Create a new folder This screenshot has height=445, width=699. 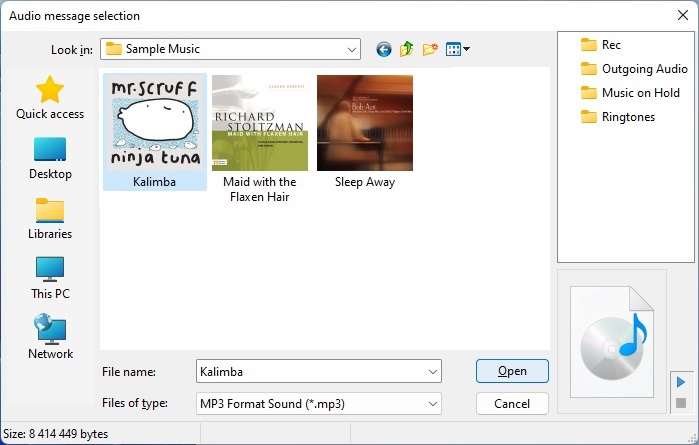[x=430, y=49]
